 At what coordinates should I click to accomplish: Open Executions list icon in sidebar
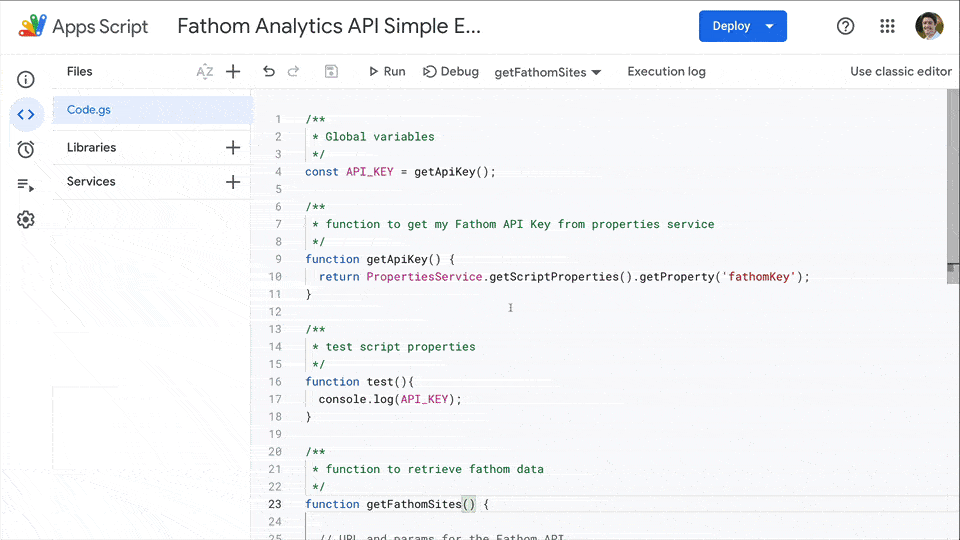(x=26, y=184)
